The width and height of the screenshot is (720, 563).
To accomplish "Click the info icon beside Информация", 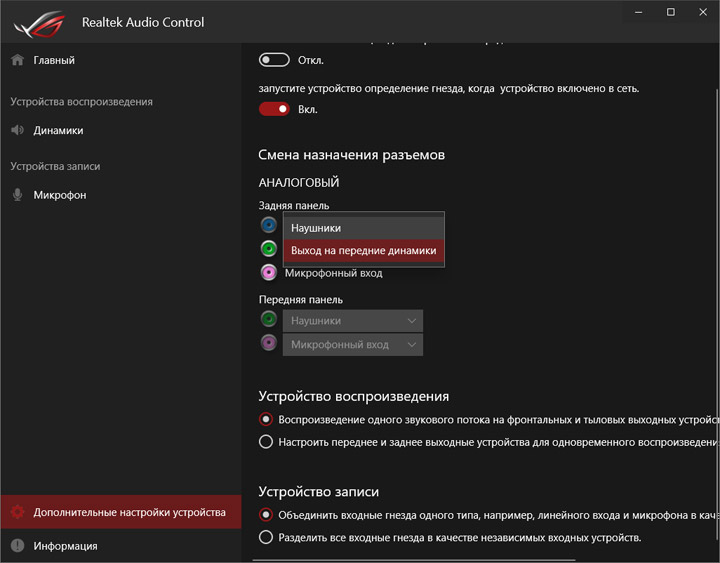I will coord(17,546).
